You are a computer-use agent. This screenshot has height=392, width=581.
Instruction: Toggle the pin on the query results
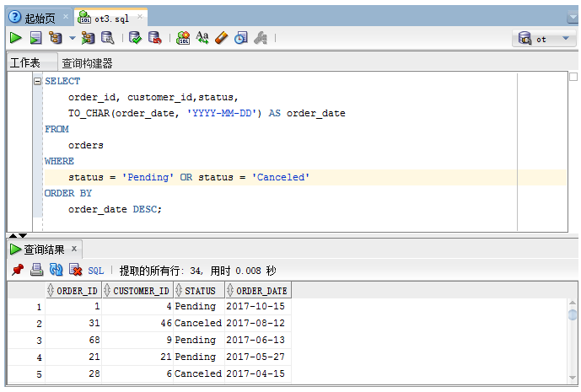17,270
